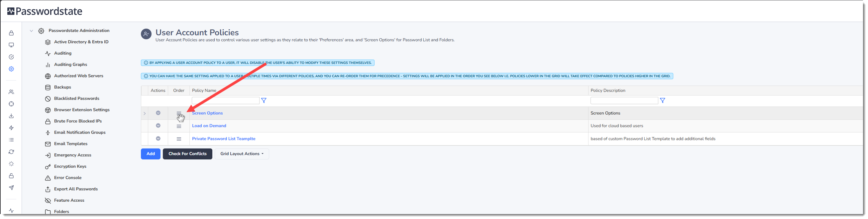Click the Policy Description column header
This screenshot has height=219, width=868.
pyautogui.click(x=608, y=91)
